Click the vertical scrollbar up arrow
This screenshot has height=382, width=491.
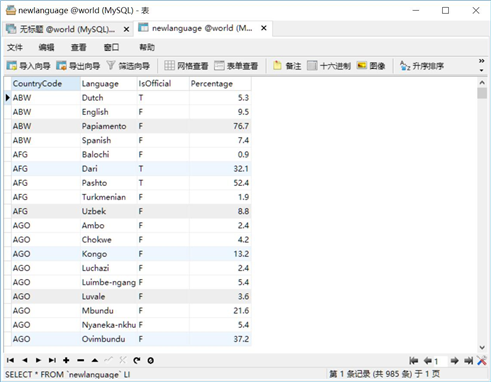point(482,82)
